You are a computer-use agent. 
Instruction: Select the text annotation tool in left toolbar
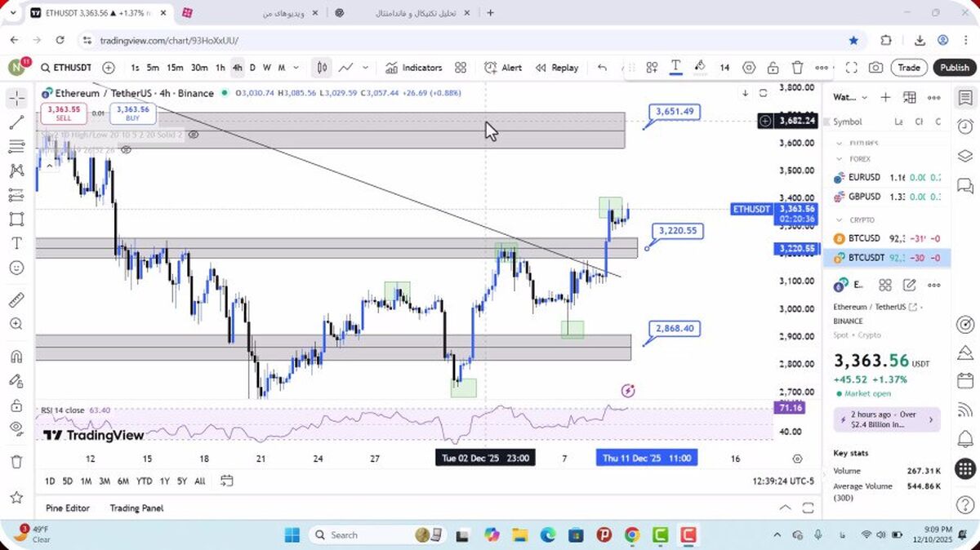pyautogui.click(x=16, y=243)
